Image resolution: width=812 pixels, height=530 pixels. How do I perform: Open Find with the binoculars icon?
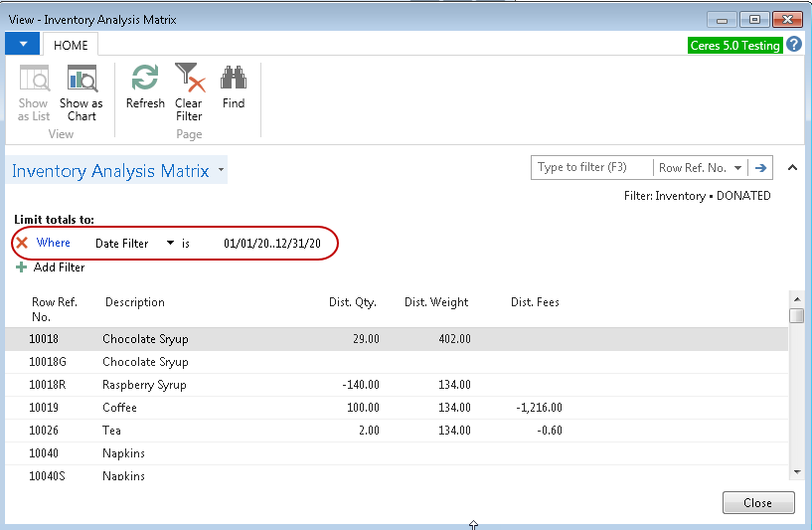234,79
